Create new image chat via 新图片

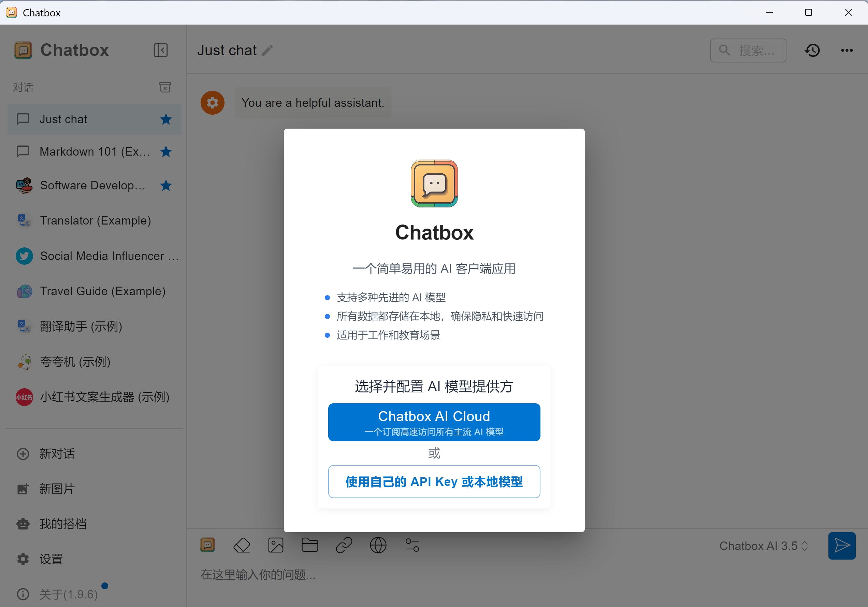pos(95,489)
